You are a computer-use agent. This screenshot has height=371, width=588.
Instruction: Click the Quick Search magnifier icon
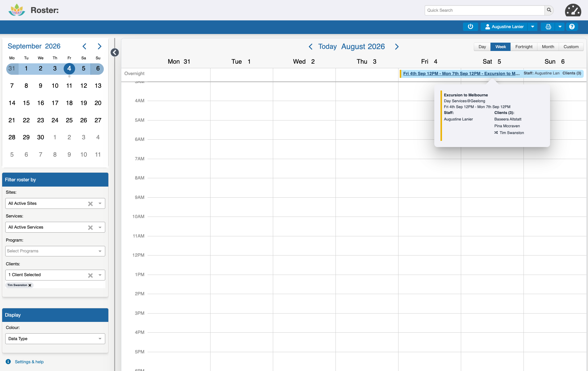point(549,10)
